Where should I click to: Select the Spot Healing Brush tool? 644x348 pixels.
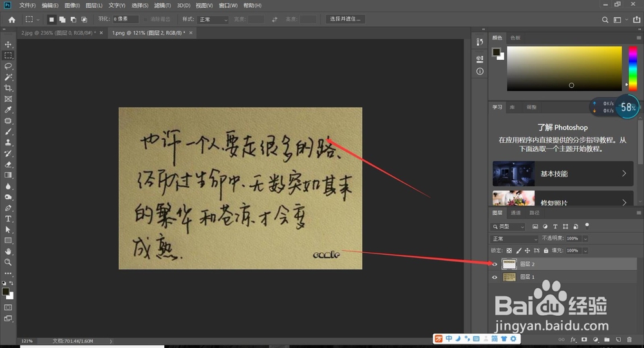(8, 121)
